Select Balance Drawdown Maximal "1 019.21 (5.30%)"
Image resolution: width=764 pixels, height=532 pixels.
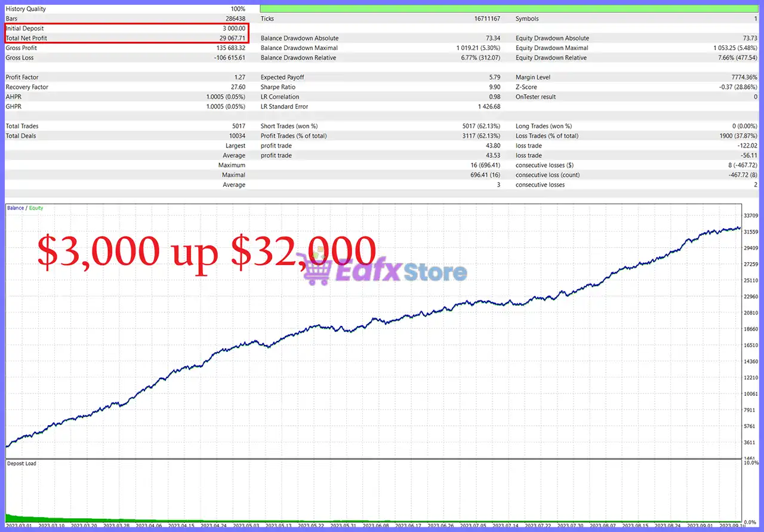tap(479, 48)
